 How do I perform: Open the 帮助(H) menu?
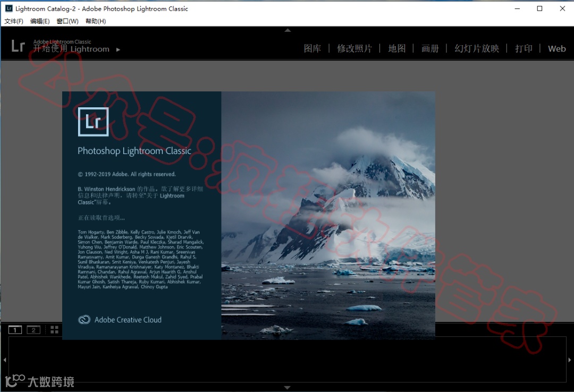tap(96, 21)
